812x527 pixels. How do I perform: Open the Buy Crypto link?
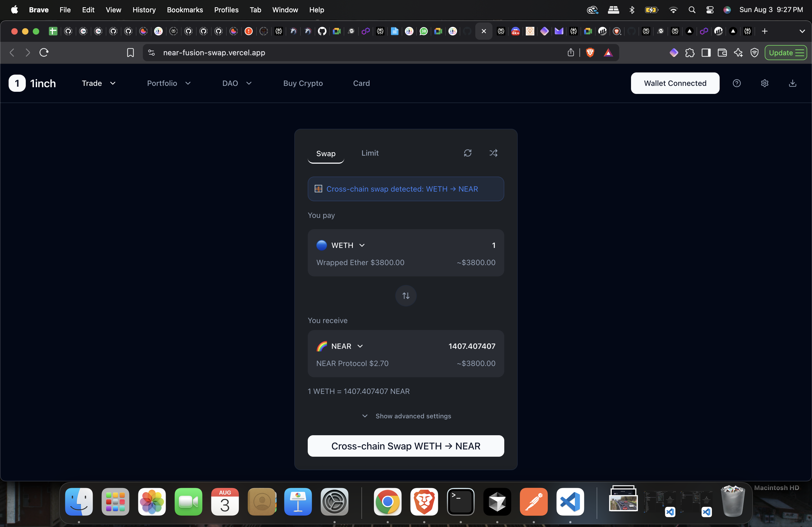[303, 83]
